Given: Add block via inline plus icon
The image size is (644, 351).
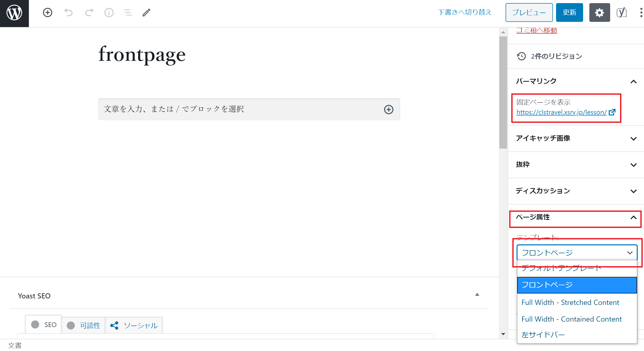Looking at the screenshot, I should coord(389,110).
